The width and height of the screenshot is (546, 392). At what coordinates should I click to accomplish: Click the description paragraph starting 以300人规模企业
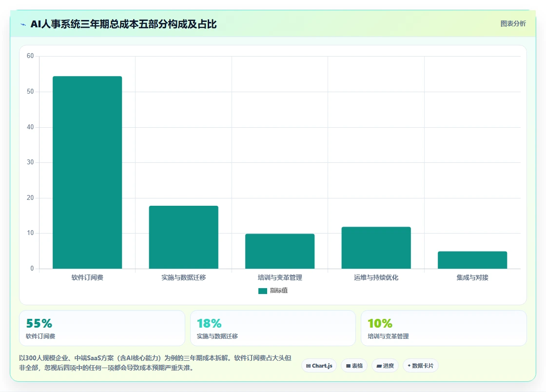tap(156, 363)
